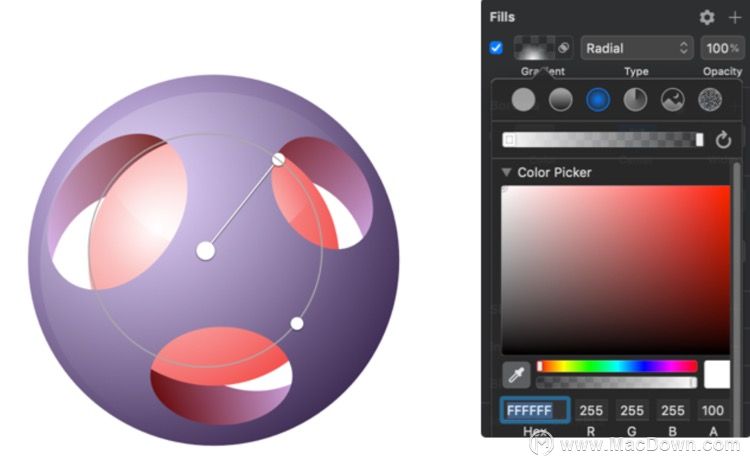Select the solid color fill type
Viewport: 750px width, 461px height.
coord(523,100)
